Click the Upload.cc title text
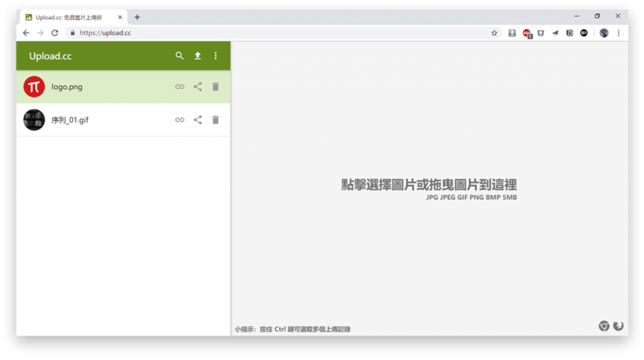The image size is (644, 360). [50, 56]
